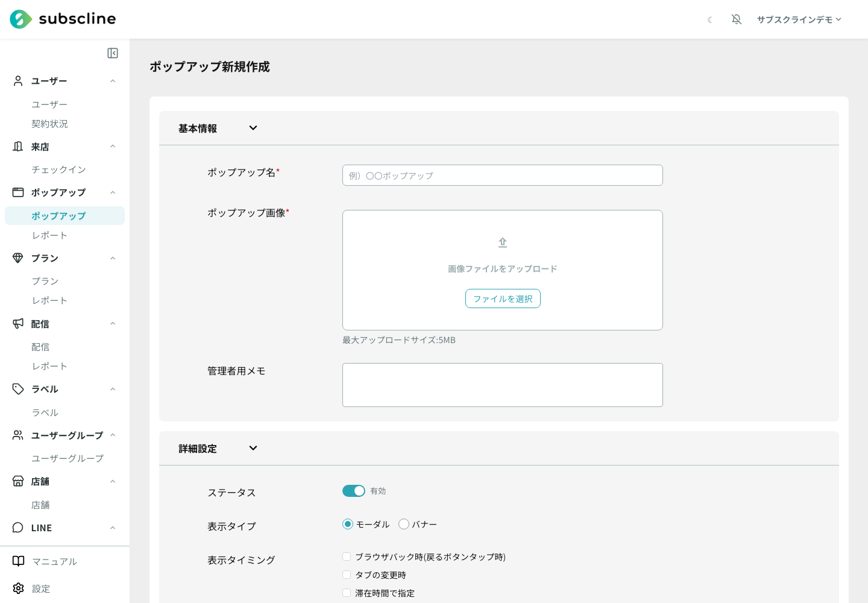Viewport: 868px width, 603px height.
Task: Collapse the プラン sidebar group chevron
Action: 113,258
